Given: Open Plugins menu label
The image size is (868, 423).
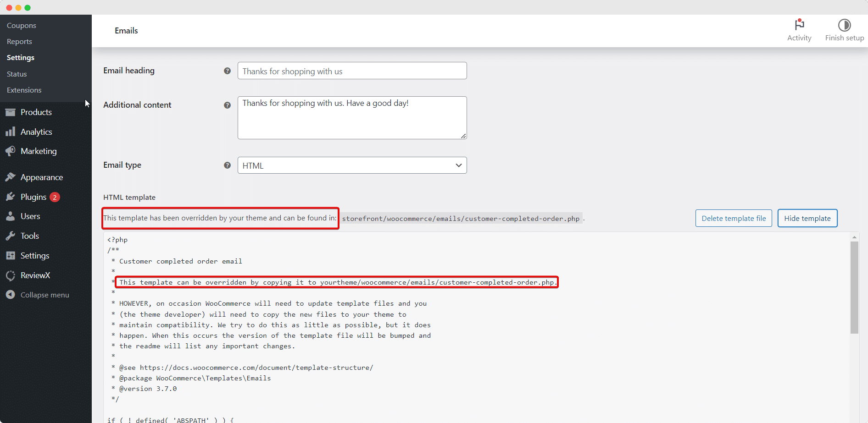Looking at the screenshot, I should [x=33, y=197].
